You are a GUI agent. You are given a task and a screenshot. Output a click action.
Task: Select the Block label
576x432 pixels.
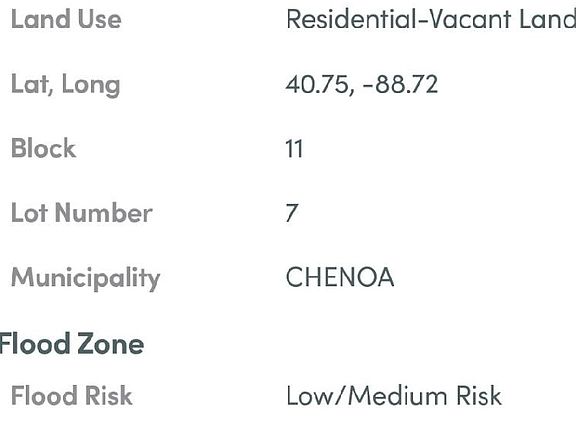tap(44, 148)
